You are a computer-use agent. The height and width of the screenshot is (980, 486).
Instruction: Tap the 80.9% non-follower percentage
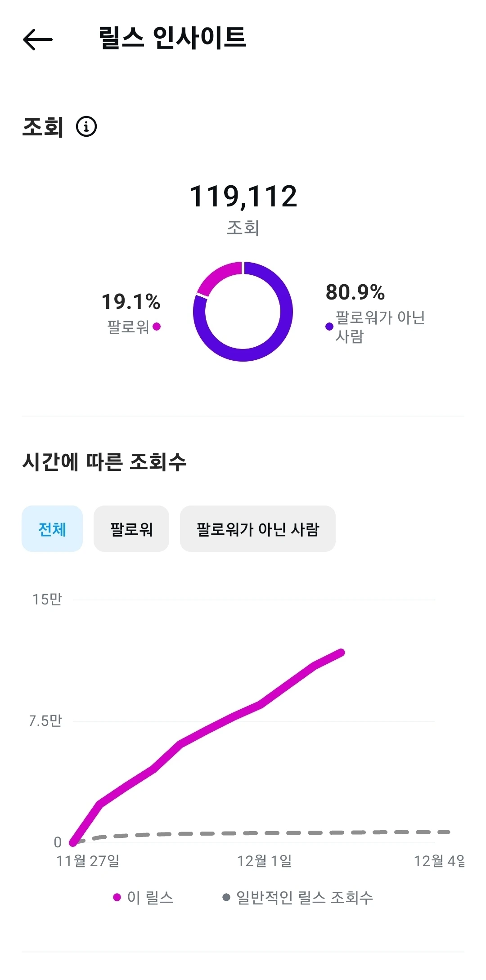click(355, 292)
